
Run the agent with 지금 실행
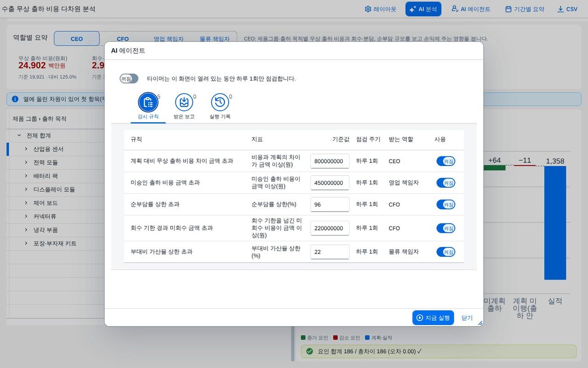(433, 318)
